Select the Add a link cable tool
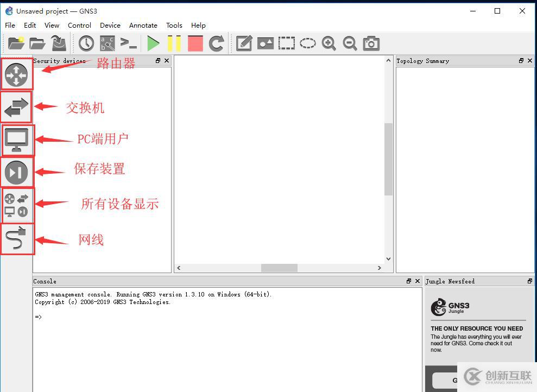 [x=16, y=238]
